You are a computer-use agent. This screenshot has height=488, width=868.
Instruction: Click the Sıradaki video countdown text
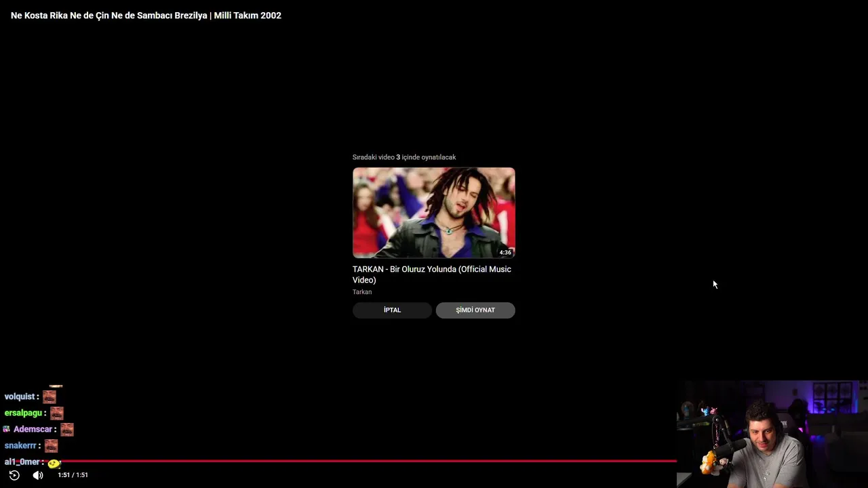[x=404, y=157]
